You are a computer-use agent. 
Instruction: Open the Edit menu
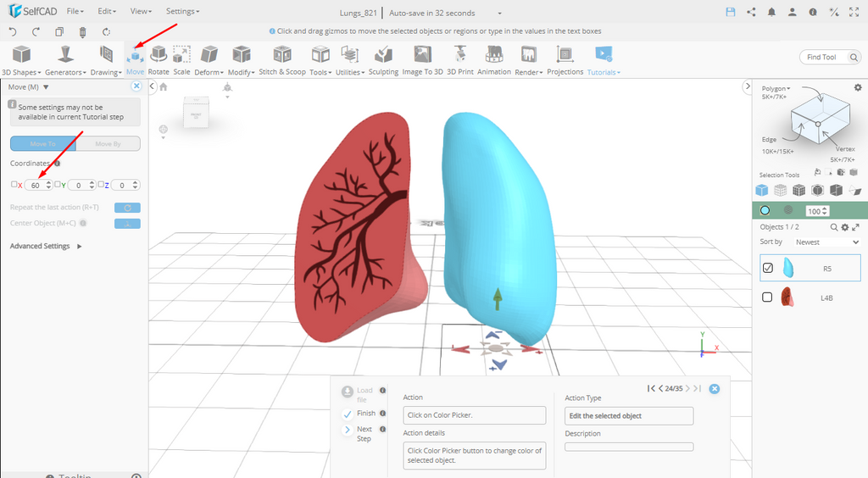point(107,11)
